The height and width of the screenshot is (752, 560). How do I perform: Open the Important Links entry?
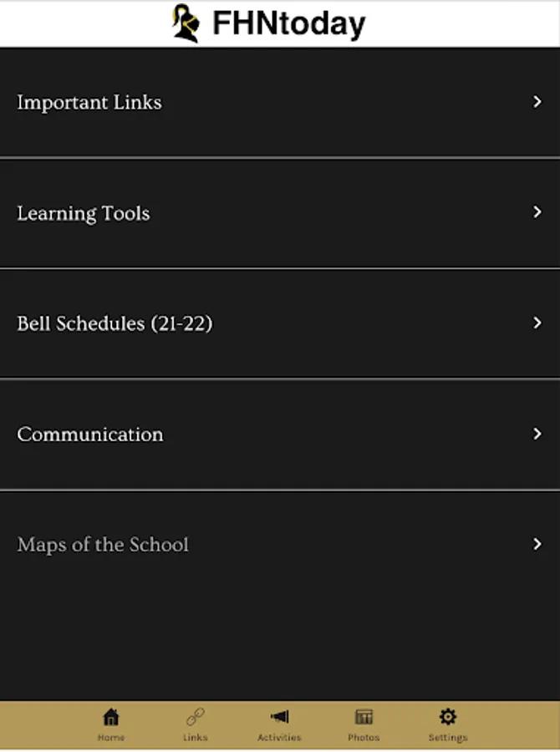pyautogui.click(x=280, y=102)
